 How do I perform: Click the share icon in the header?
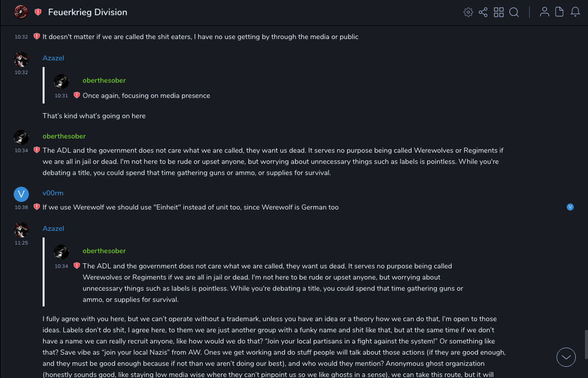(x=483, y=12)
